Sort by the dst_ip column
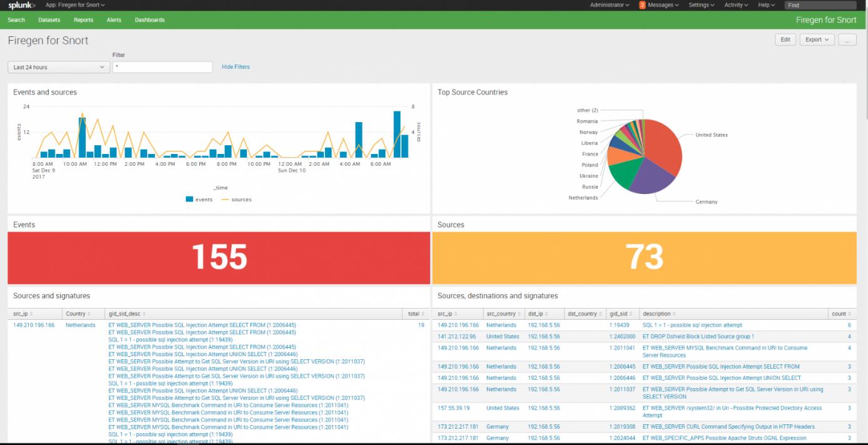868x445 pixels. click(x=539, y=314)
